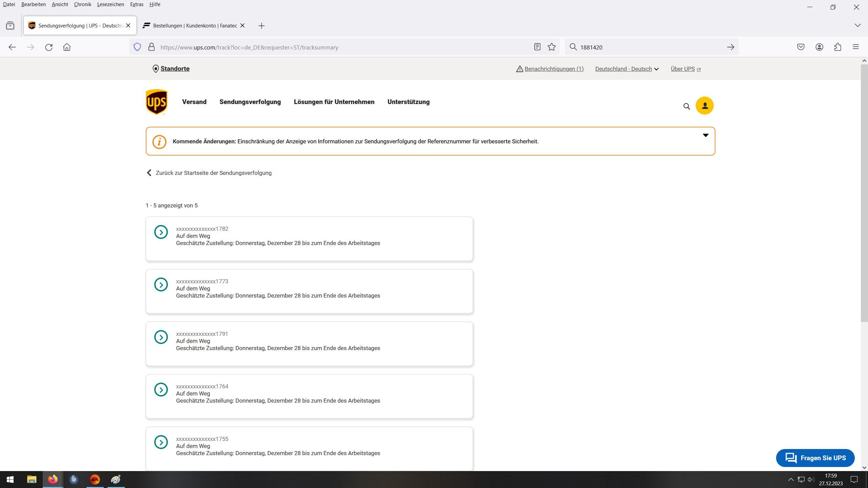Open the Unterstützung menu
Viewport: 868px width, 488px height.
(x=409, y=102)
